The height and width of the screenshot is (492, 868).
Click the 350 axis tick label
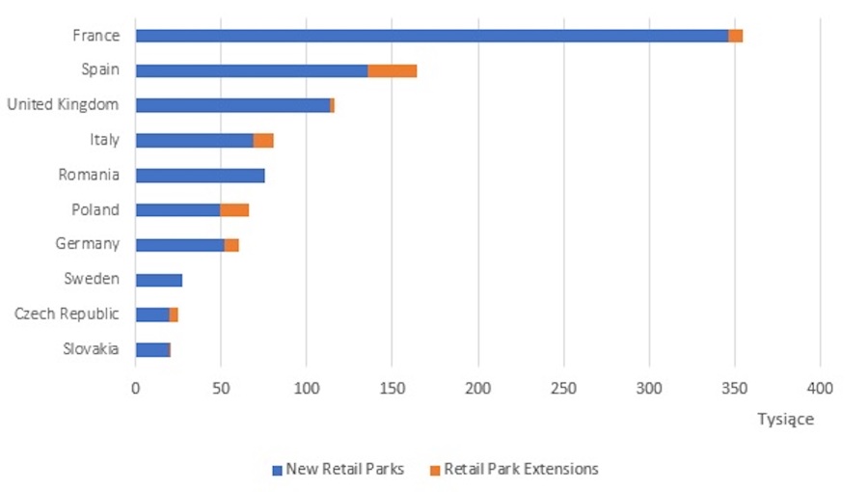[735, 388]
